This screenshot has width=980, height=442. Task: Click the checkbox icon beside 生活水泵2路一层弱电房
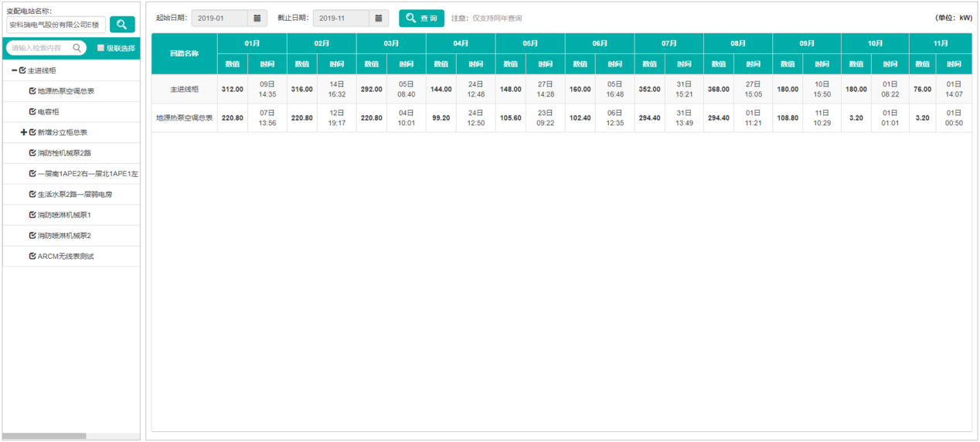tap(32, 195)
